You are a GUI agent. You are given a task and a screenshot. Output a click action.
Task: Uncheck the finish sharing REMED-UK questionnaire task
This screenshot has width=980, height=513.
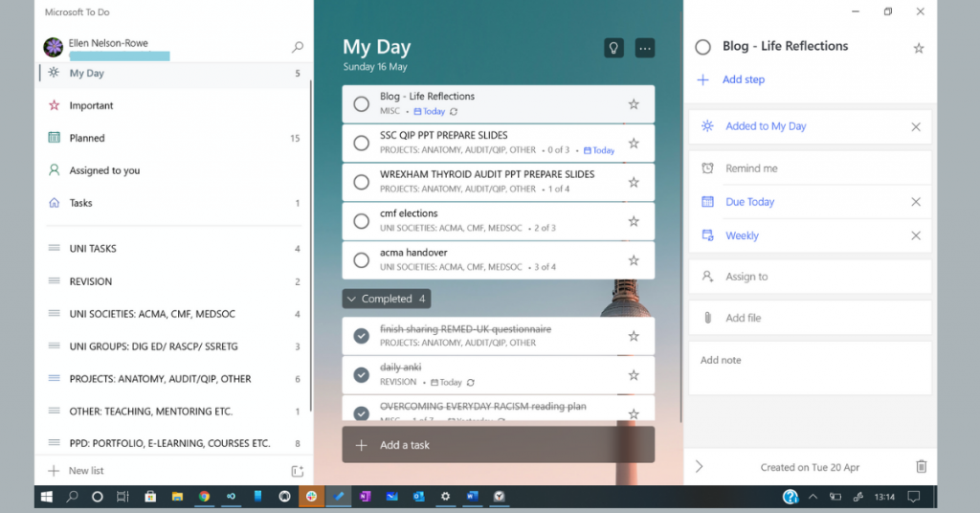click(361, 336)
